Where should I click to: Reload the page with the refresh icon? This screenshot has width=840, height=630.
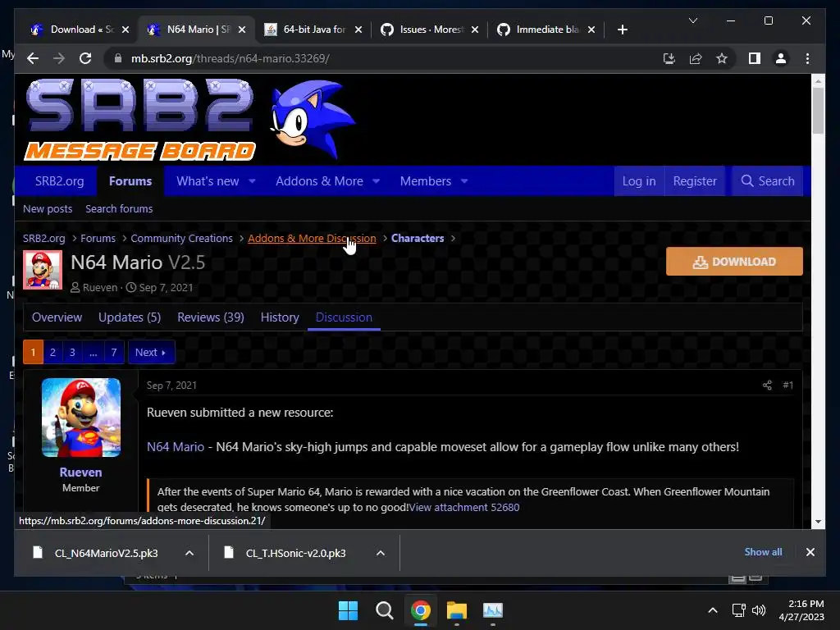point(85,58)
